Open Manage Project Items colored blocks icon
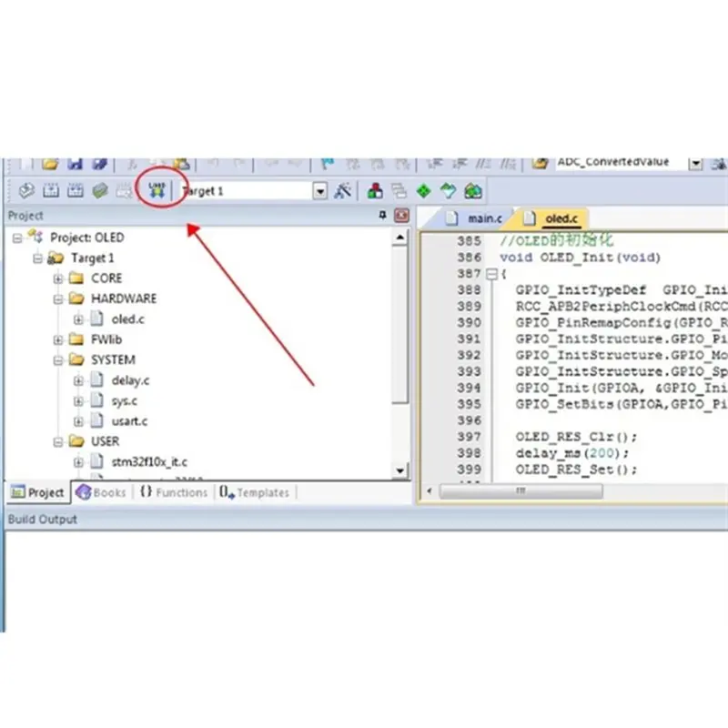This screenshot has width=728, height=728. 375,191
